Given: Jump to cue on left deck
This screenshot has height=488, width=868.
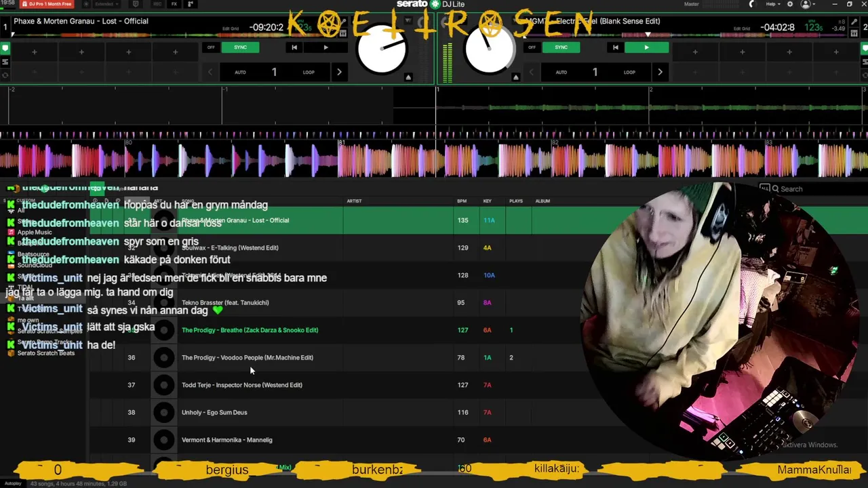Looking at the screenshot, I should point(294,47).
